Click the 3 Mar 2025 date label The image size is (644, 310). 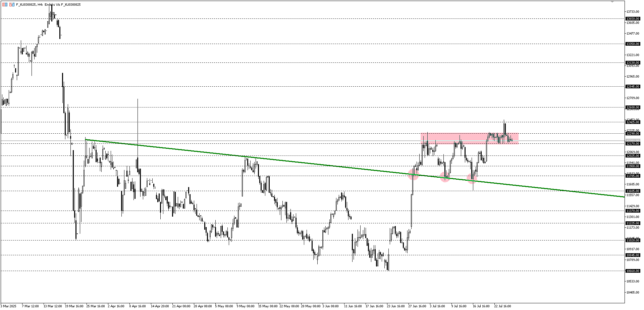coord(8,306)
